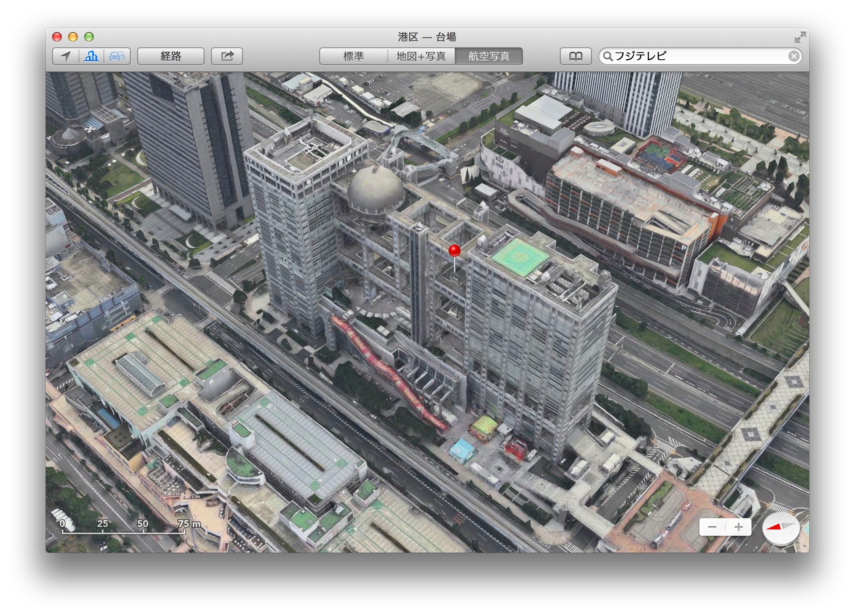Screen dimensions: 855x616
Task: Click the magnifier icon in search box
Action: (x=608, y=56)
